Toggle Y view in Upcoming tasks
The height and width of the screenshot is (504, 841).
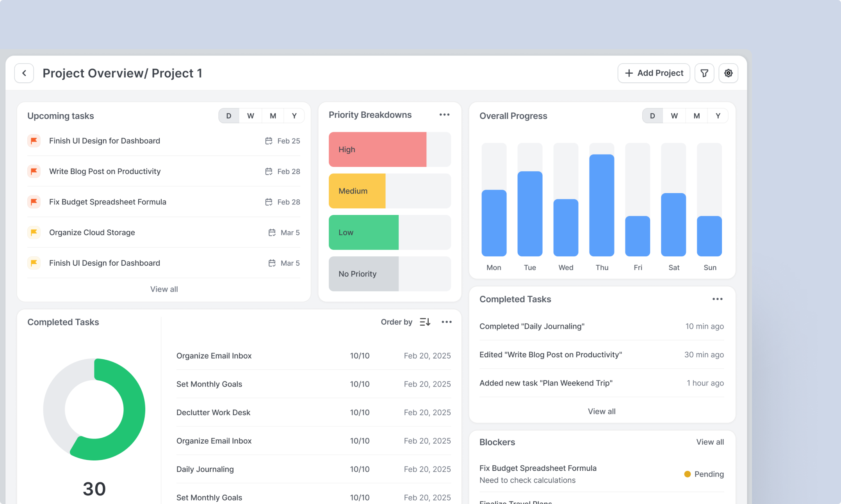[294, 116]
